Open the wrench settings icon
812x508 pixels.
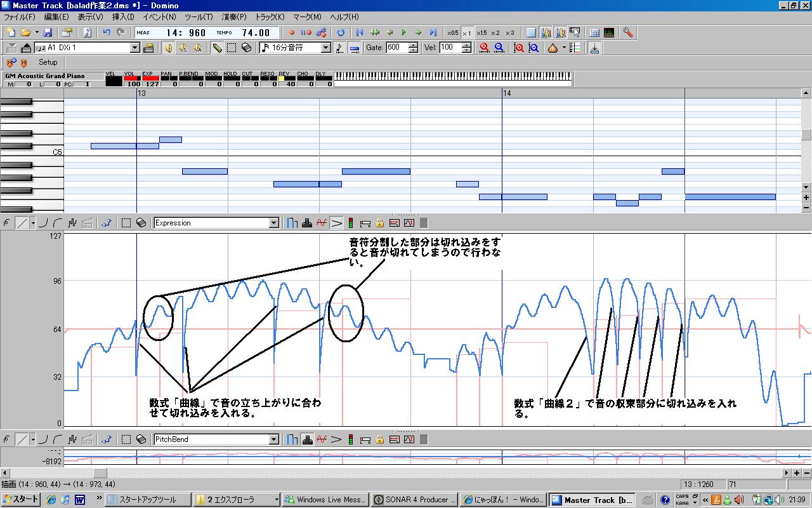pos(628,32)
